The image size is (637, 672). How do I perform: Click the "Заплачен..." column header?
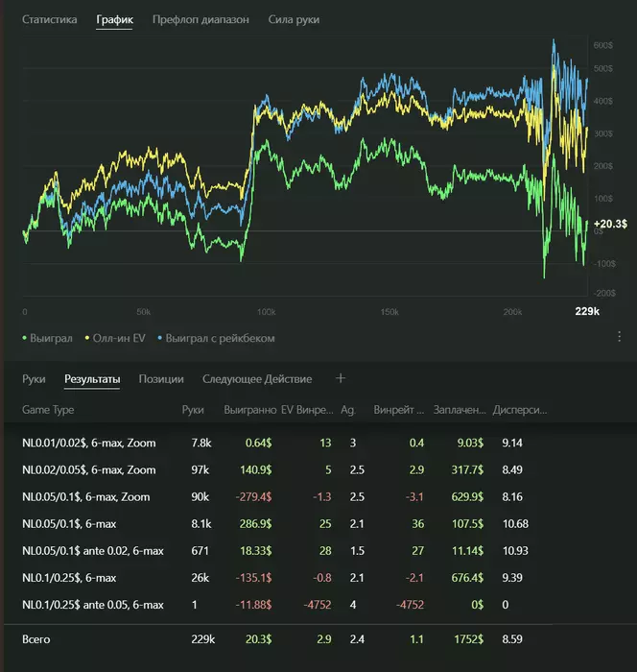click(x=460, y=410)
